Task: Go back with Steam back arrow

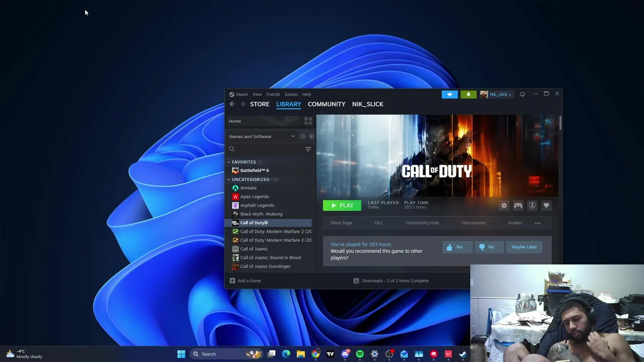Action: point(232,104)
